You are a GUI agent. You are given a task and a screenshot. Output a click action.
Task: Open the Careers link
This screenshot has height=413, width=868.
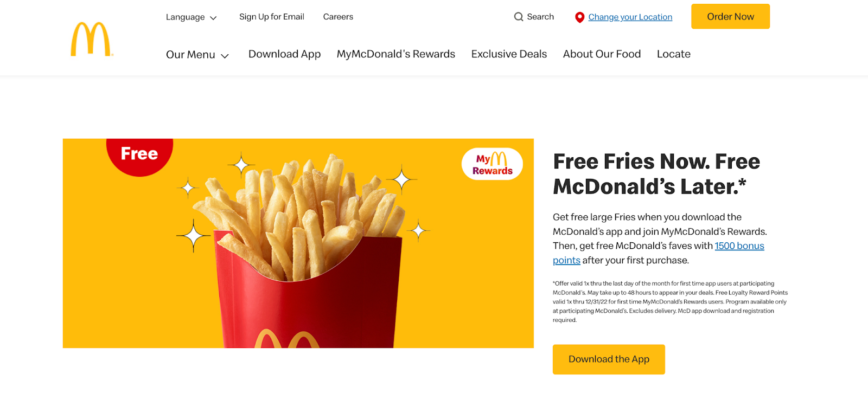coord(338,17)
